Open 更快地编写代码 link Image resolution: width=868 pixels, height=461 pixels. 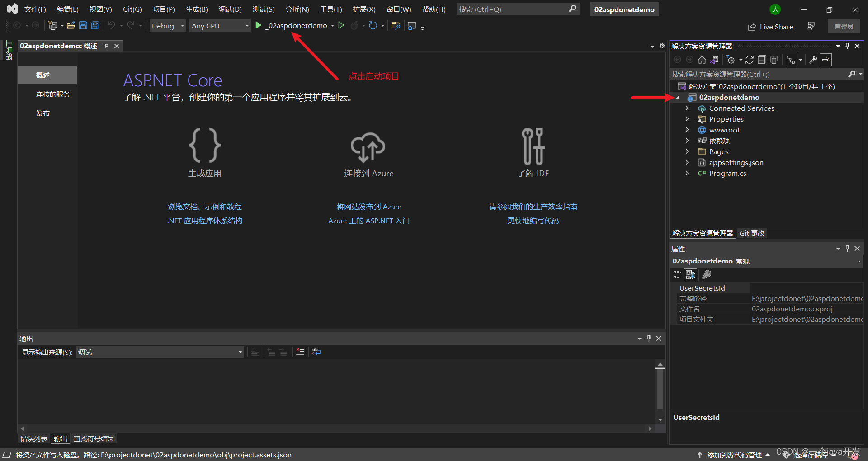click(533, 221)
